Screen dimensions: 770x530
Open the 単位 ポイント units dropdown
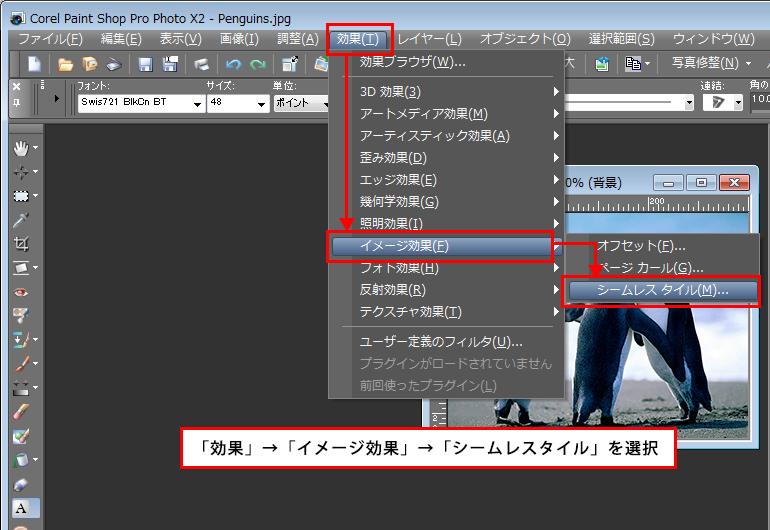pyautogui.click(x=325, y=104)
